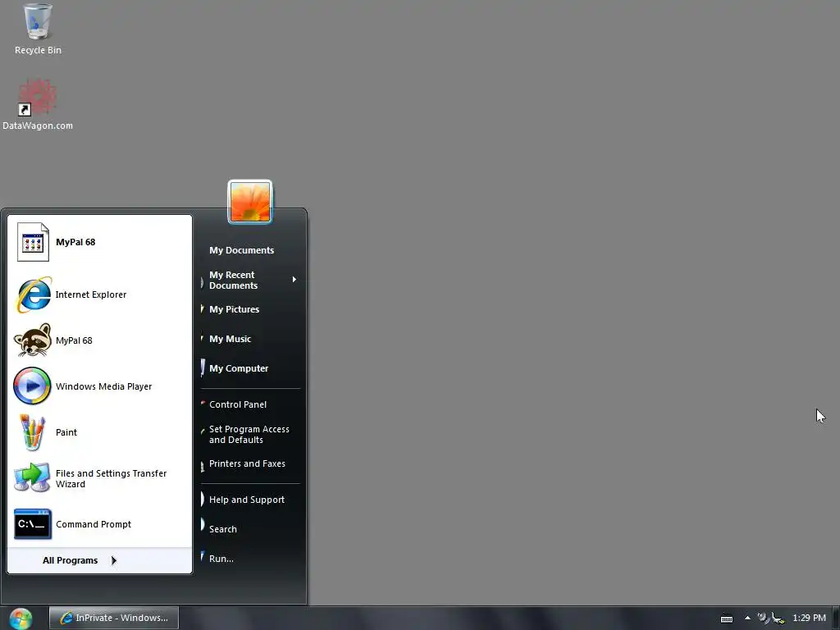Click the "Internet Explorer" label
This screenshot has width=840, height=630.
(x=91, y=294)
